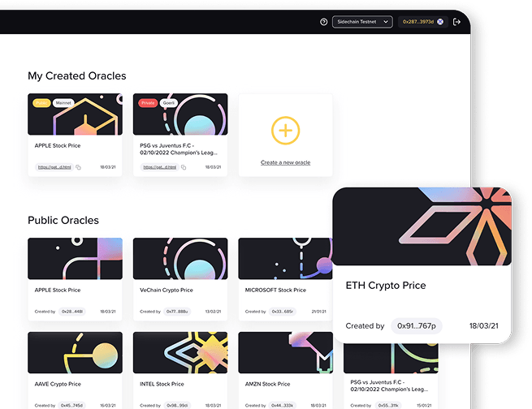Click the Create a new oracle link
Image resolution: width=532 pixels, height=409 pixels.
(x=285, y=162)
